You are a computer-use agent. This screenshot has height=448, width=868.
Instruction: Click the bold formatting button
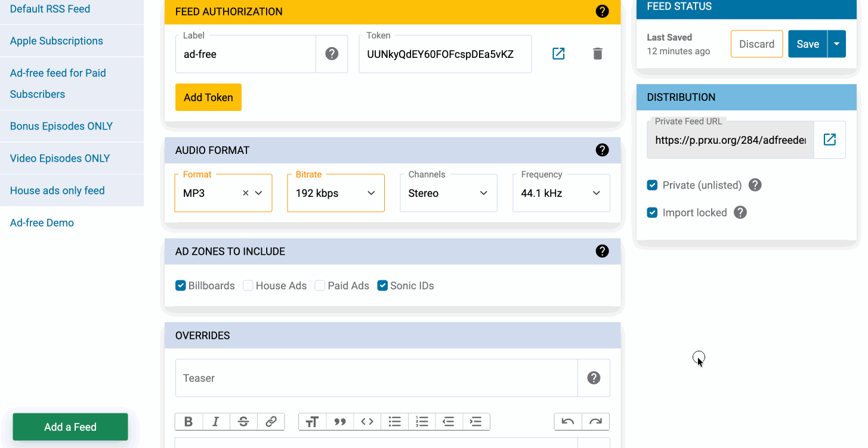tap(189, 422)
